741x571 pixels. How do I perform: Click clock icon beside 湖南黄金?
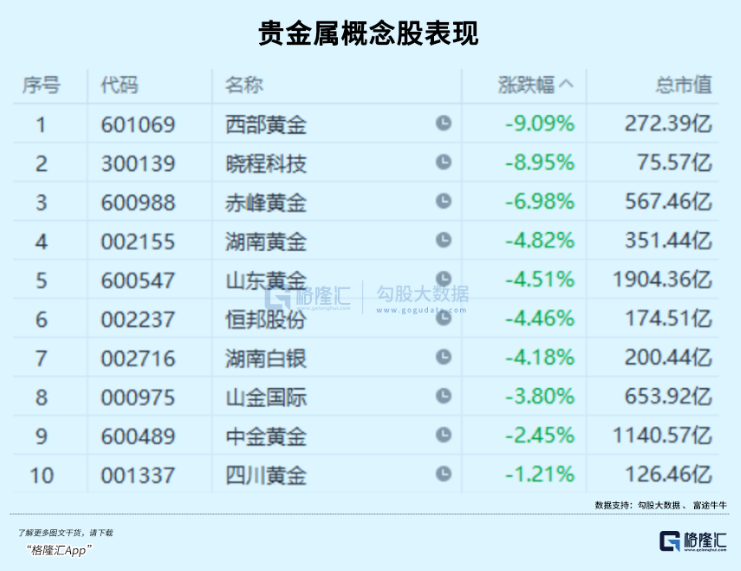(443, 241)
